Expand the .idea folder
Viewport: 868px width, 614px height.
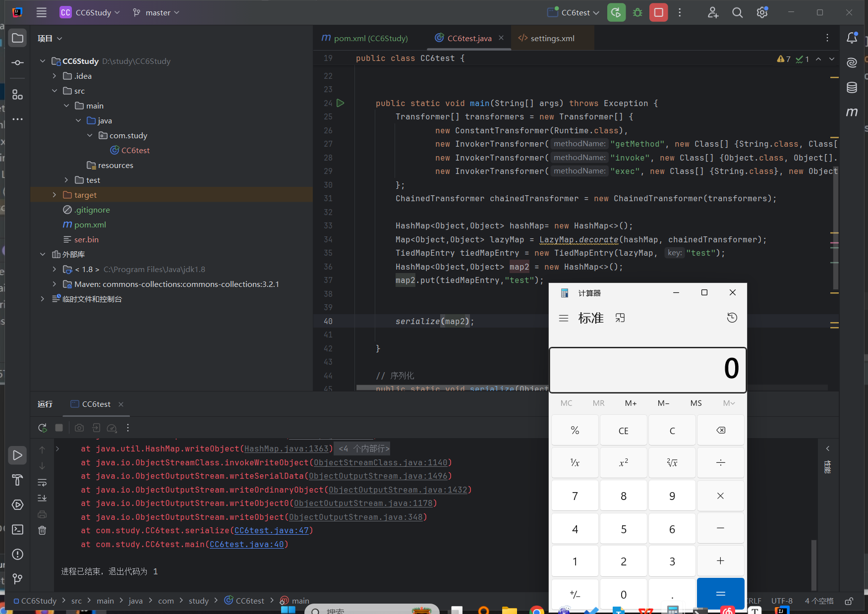55,76
